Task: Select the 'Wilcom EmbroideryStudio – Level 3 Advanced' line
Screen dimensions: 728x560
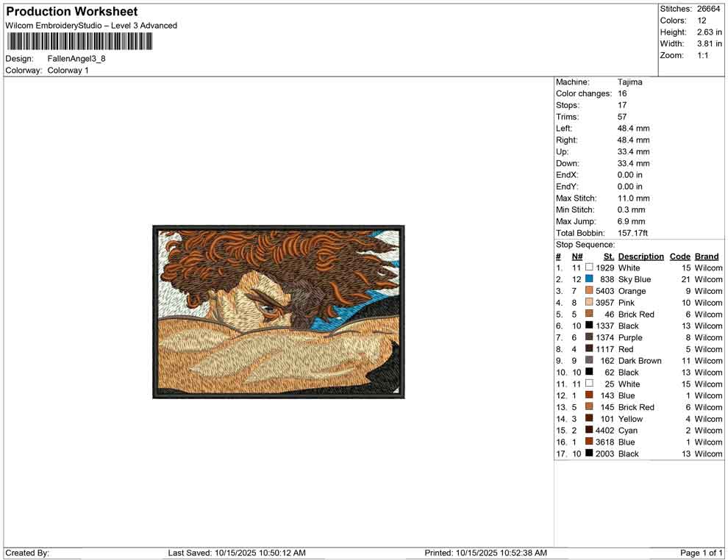Action: point(91,26)
